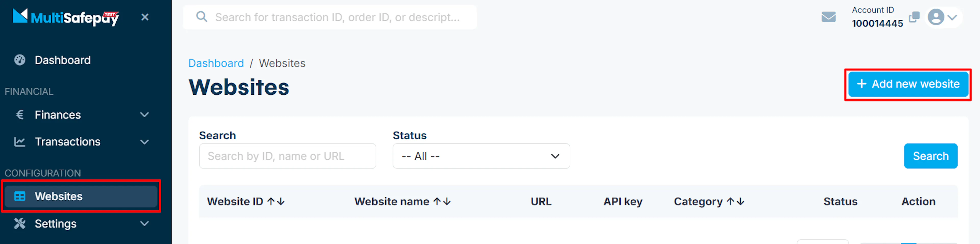Copy the Account ID with copy icon
The height and width of the screenshot is (244, 980).
[x=914, y=17]
